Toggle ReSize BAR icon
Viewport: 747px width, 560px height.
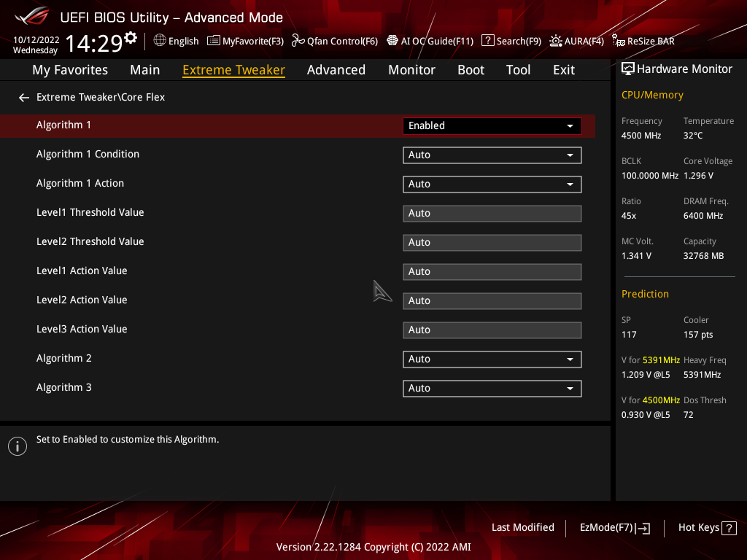tap(619, 41)
